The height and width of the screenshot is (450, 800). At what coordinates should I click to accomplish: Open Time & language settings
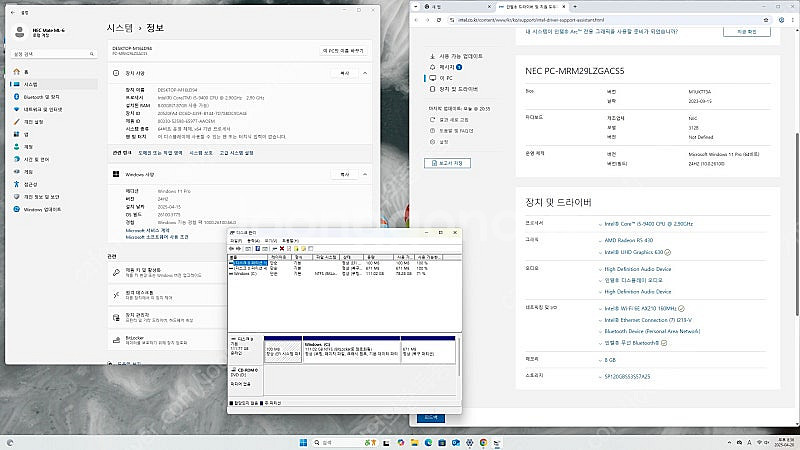pos(54,159)
